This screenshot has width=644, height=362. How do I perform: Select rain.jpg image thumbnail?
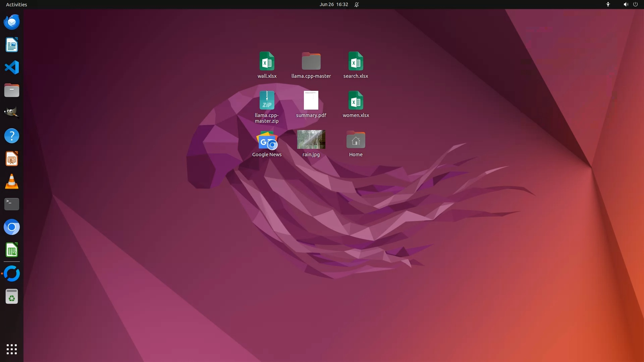tap(311, 139)
